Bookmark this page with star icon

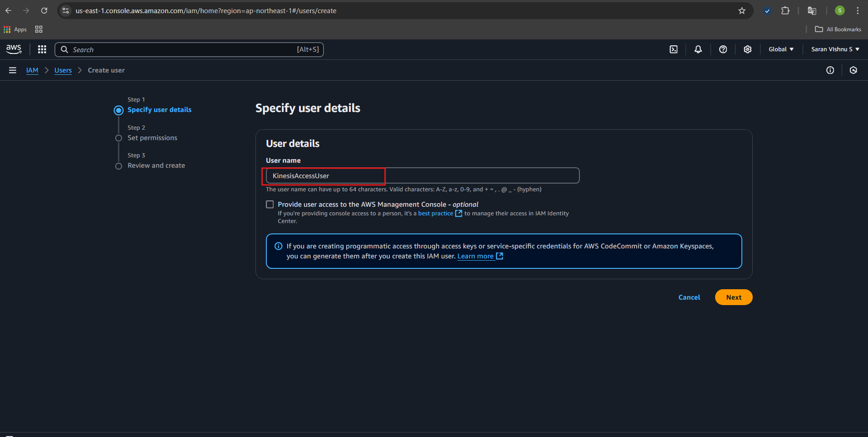pos(742,11)
